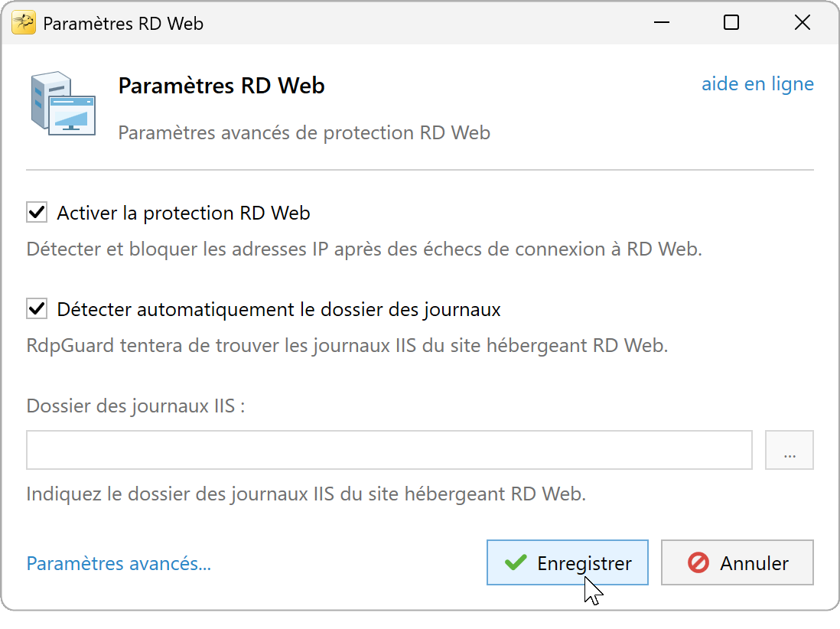Click text Détecter et bloquer les adresses IP

pos(177,249)
